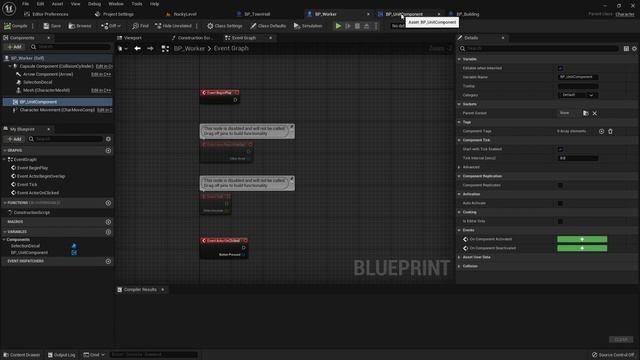Browse for Parent Socket
Image resolution: width=640 pixels, height=360 pixels.
[x=586, y=113]
